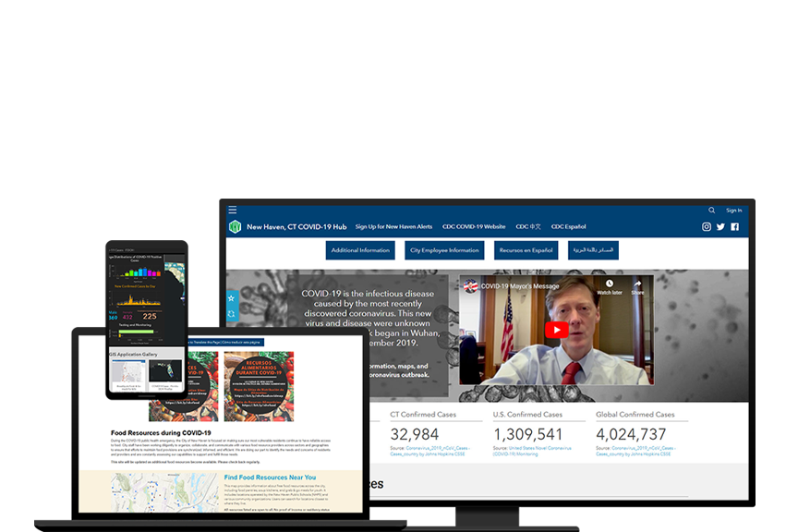Click the City Employee Information button
The width and height of the screenshot is (798, 532).
[444, 250]
